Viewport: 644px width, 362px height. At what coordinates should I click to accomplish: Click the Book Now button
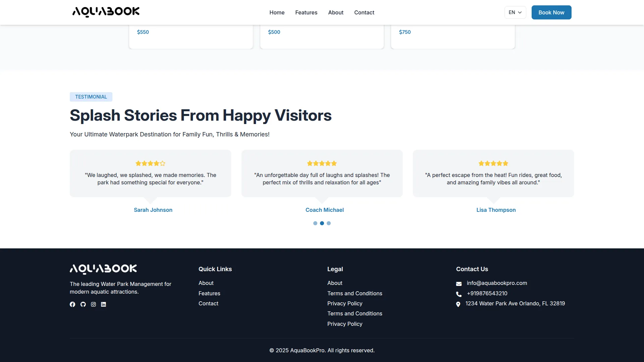coord(551,12)
